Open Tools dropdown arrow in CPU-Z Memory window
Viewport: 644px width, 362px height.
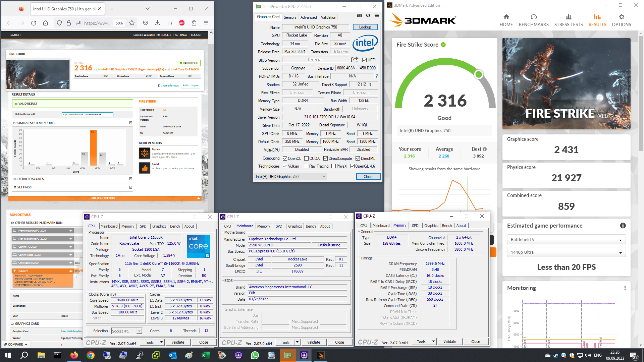pyautogui.click(x=433, y=342)
